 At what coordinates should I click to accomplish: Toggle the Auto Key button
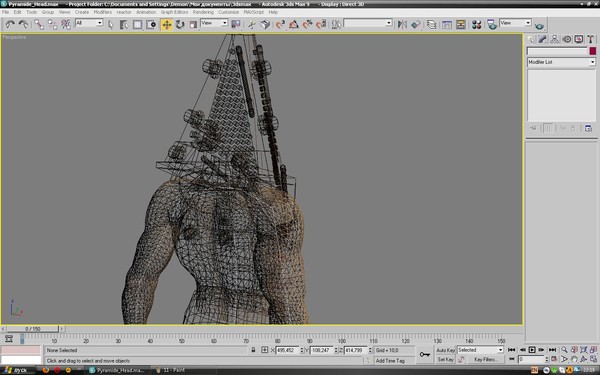445,350
